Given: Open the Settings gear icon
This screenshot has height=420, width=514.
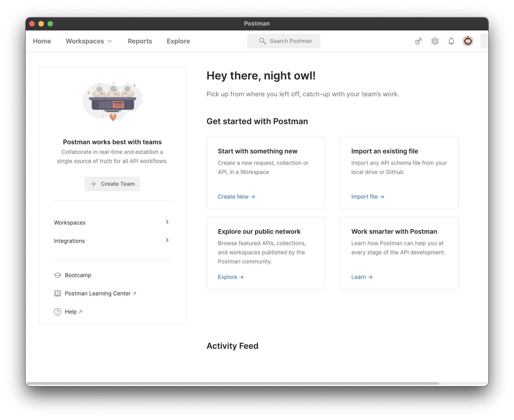Looking at the screenshot, I should [x=435, y=41].
